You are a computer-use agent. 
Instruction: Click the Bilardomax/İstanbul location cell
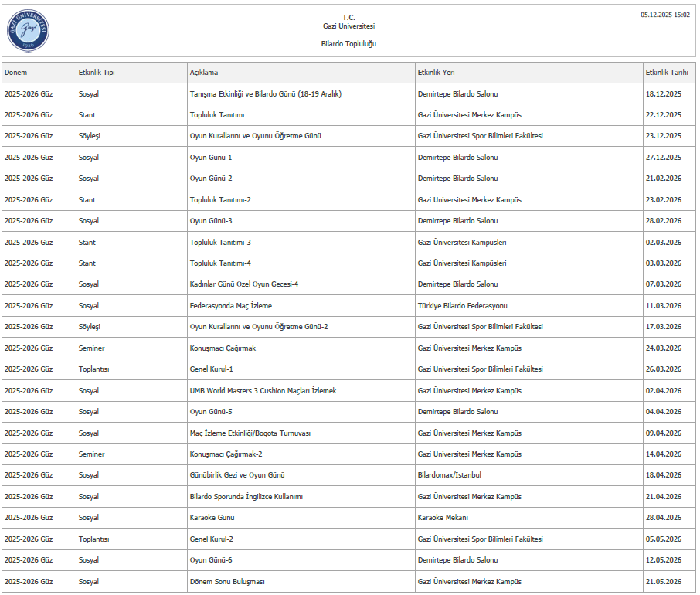(x=449, y=475)
